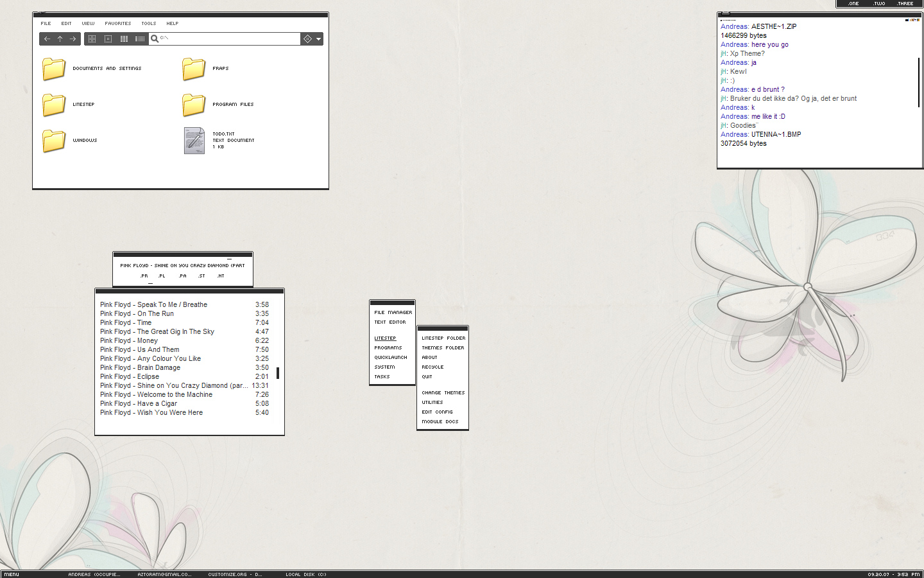Open Documents and Settings folder icon
This screenshot has height=578, width=924.
point(54,69)
